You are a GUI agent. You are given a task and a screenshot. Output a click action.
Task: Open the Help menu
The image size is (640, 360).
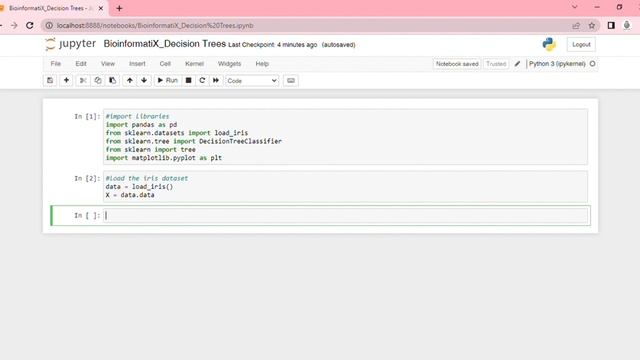pos(262,64)
